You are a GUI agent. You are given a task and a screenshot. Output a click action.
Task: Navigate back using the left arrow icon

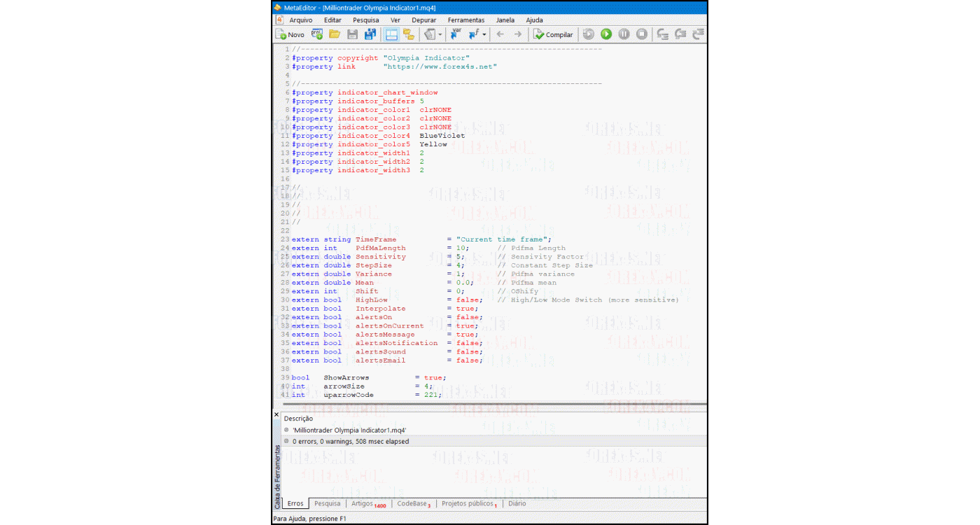pos(500,34)
